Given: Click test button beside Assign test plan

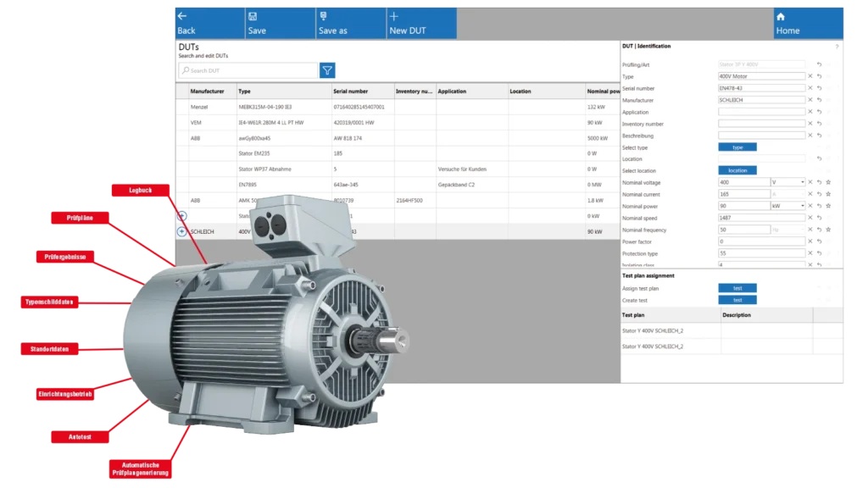Looking at the screenshot, I should (x=737, y=288).
